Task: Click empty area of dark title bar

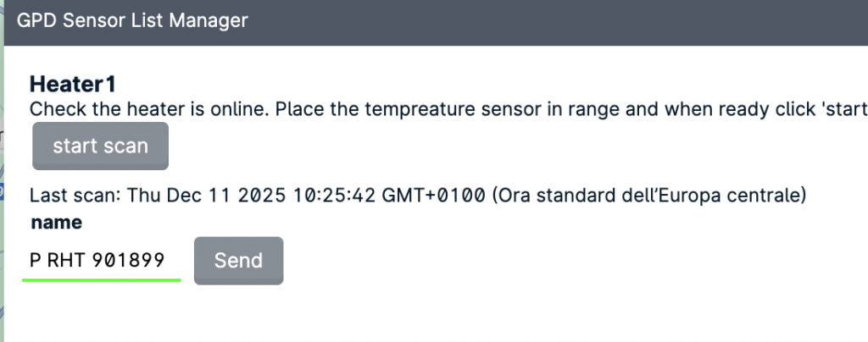Action: click(x=551, y=21)
